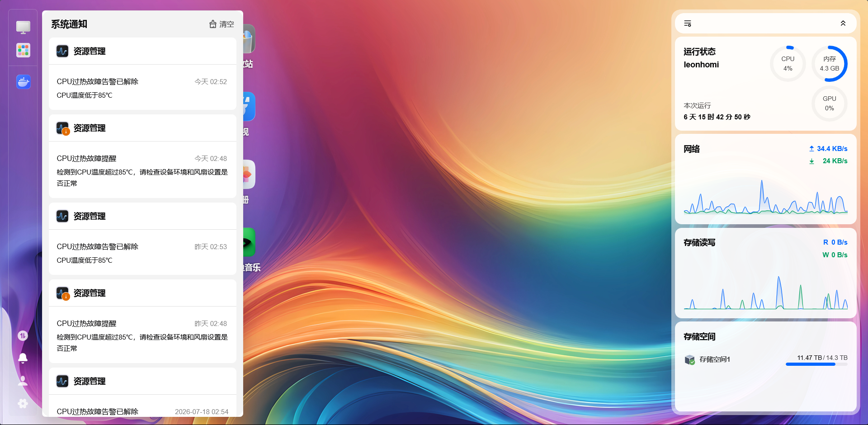Click download speed 24 KB/s
Image resolution: width=868 pixels, height=425 pixels.
coord(835,161)
